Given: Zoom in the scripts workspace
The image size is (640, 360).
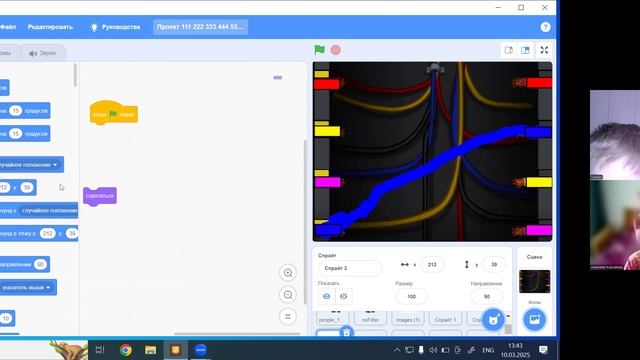Looking at the screenshot, I should (288, 273).
